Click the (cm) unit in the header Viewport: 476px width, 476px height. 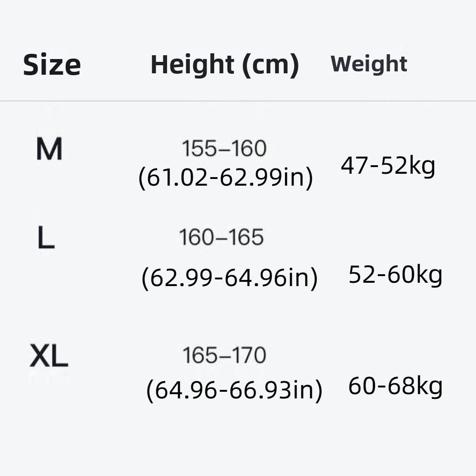pos(269,65)
